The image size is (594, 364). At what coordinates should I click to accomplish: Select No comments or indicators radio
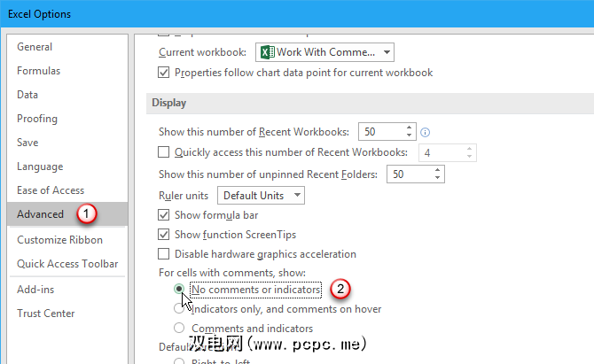(180, 289)
